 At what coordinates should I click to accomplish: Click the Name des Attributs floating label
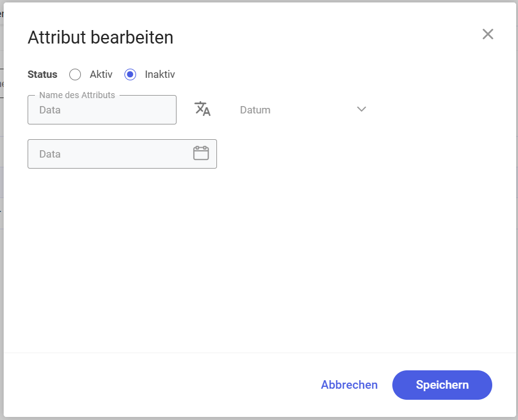tap(77, 95)
